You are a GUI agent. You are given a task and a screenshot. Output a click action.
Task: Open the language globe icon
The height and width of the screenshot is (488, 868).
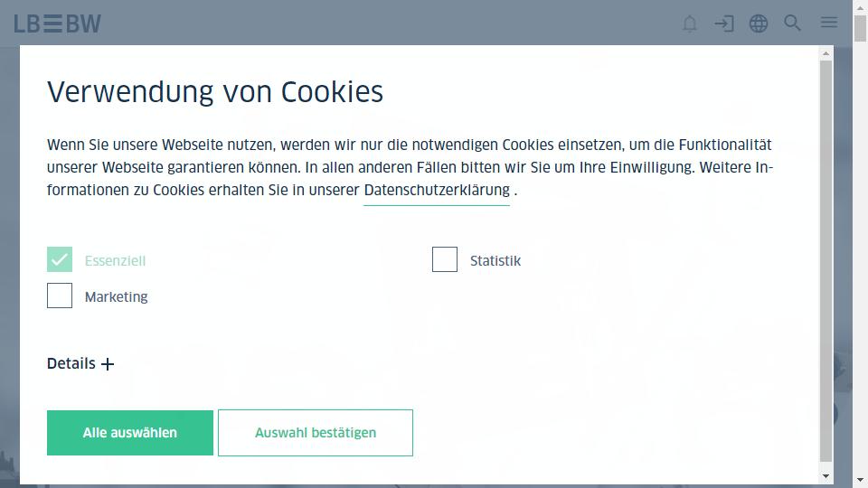759,23
